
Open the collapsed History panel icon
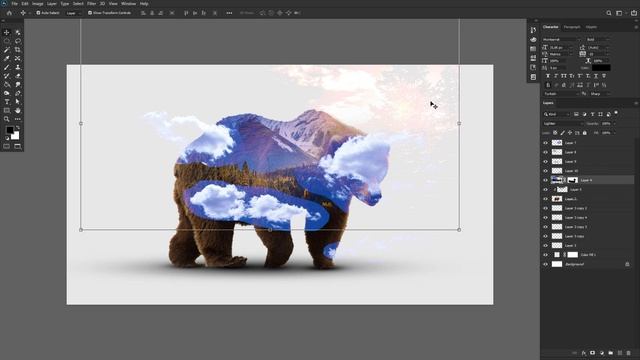click(x=533, y=30)
